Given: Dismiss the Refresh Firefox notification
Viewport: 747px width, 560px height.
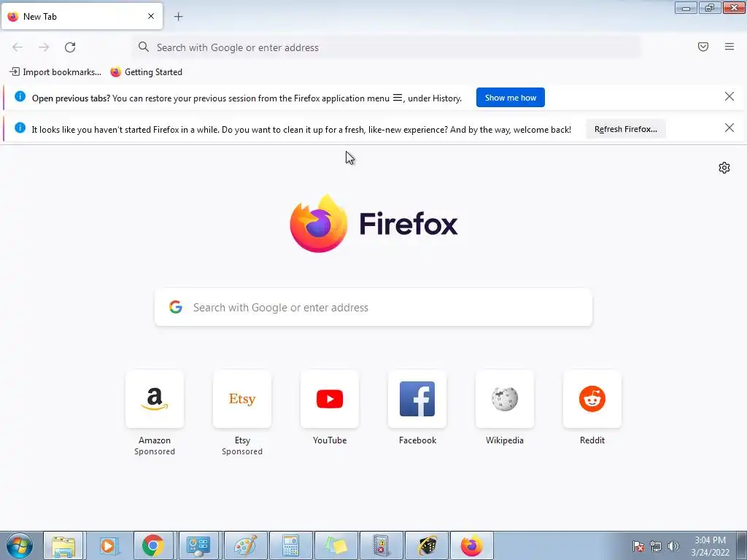Looking at the screenshot, I should (729, 128).
